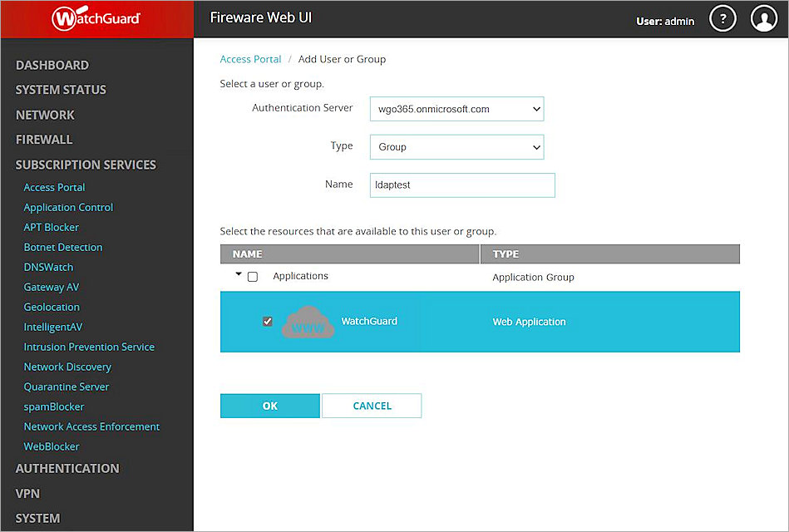Click the admin user account icon

point(764,18)
